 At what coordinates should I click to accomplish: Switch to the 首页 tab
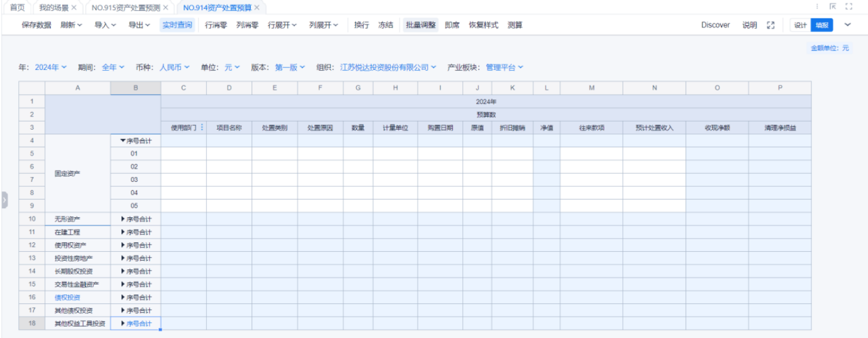point(17,8)
